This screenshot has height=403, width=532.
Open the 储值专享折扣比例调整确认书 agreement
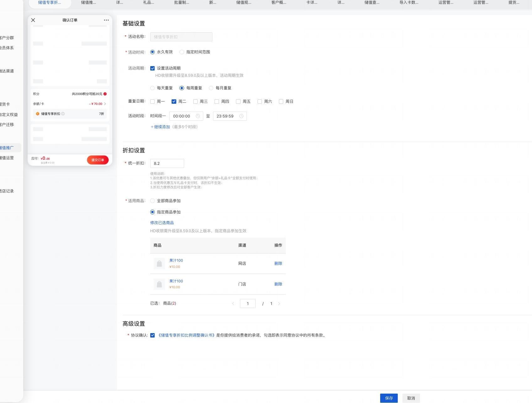(x=187, y=335)
